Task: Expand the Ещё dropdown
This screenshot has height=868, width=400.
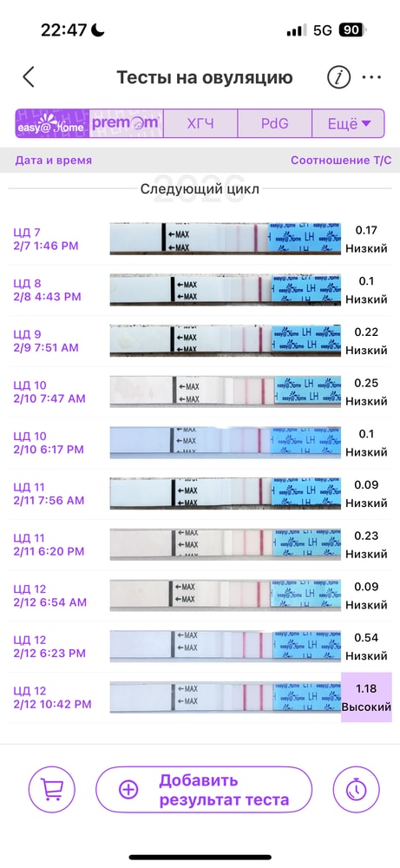Action: pyautogui.click(x=349, y=123)
